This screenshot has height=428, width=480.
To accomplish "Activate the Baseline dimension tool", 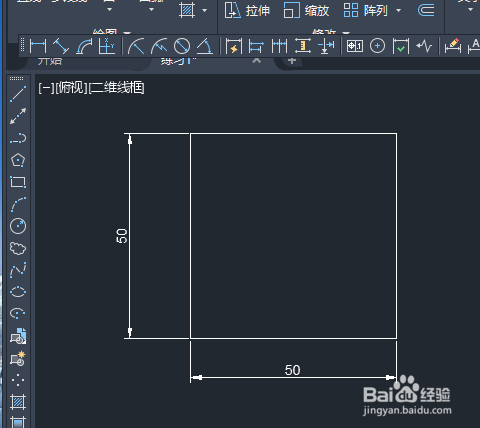I will point(256,46).
